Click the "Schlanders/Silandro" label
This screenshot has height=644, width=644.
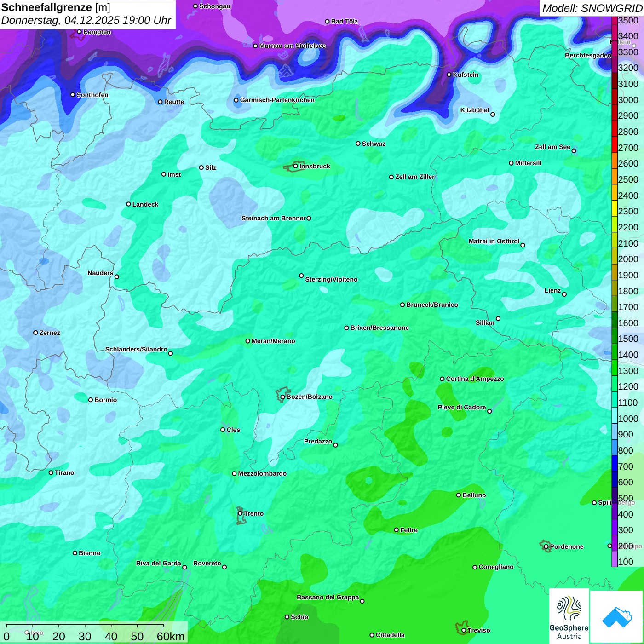coord(136,349)
